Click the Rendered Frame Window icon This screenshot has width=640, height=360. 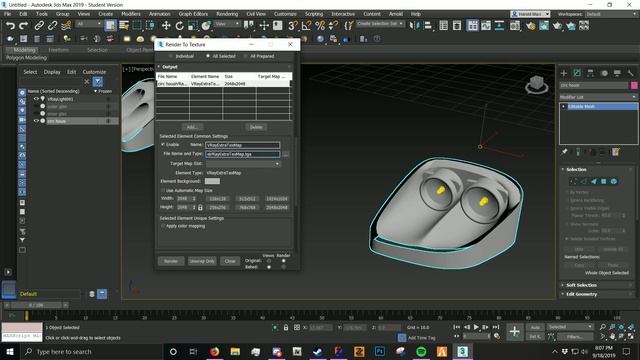[544, 26]
